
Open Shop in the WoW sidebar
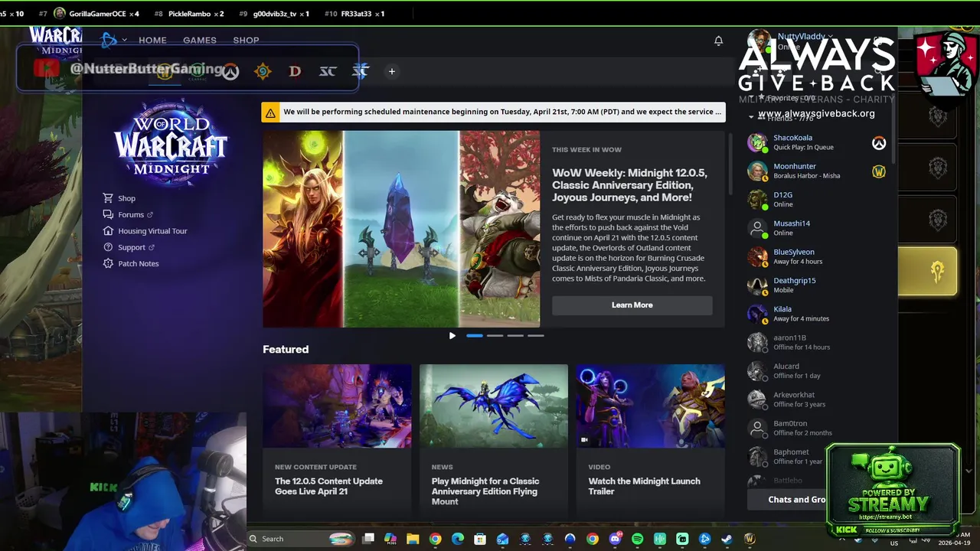(119, 198)
